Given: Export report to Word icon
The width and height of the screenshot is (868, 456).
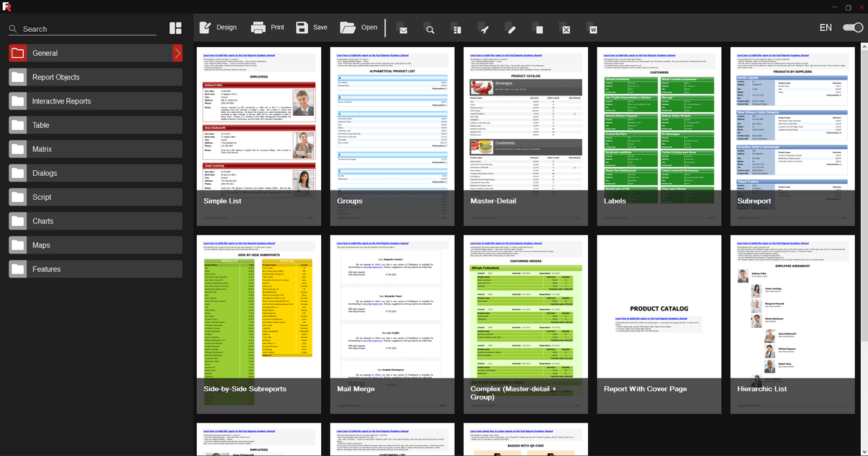Looking at the screenshot, I should point(593,30).
